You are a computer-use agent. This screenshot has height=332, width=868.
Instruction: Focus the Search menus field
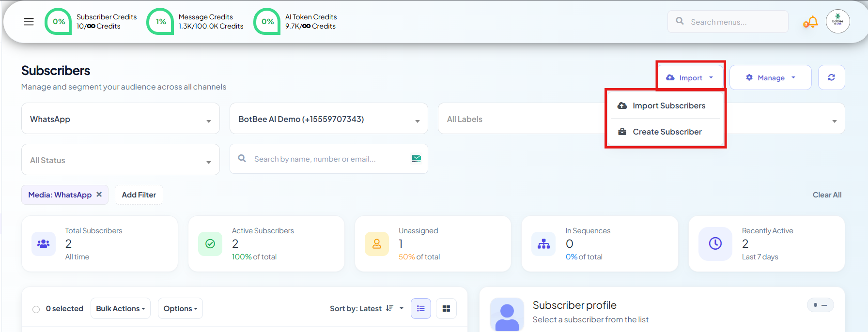tap(728, 22)
